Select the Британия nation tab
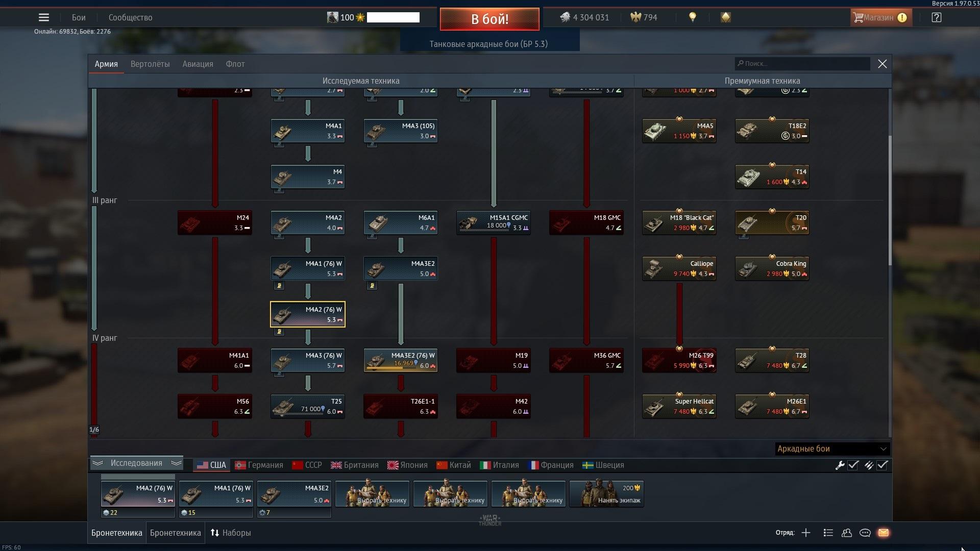Viewport: 980px width, 551px height. point(355,465)
